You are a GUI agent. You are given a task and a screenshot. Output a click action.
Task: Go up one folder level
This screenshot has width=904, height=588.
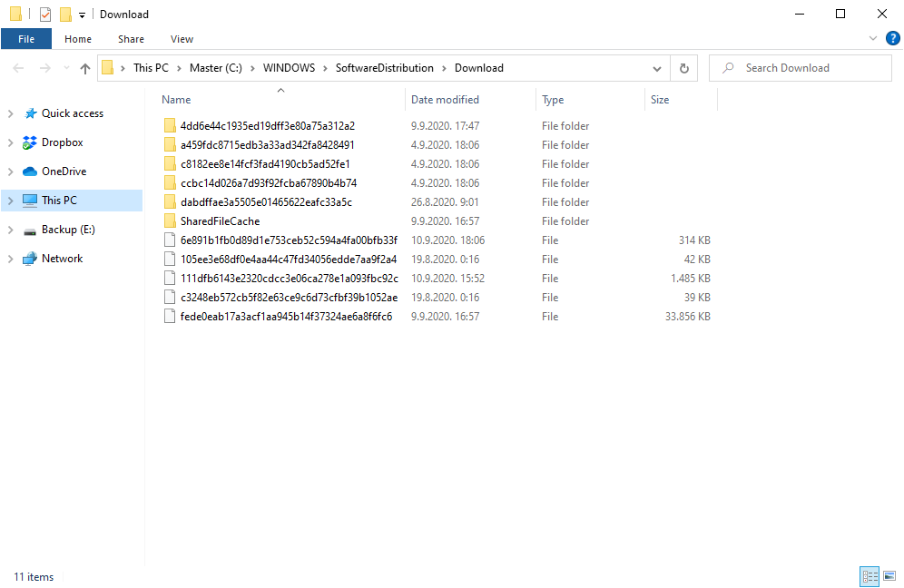(x=85, y=69)
